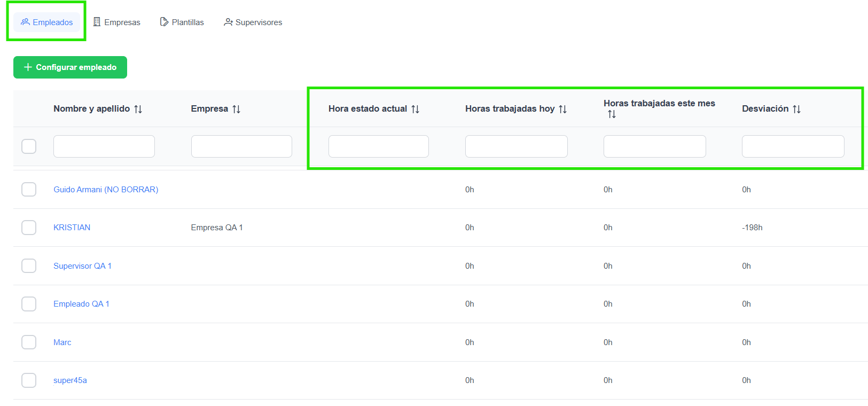Viewport: 868px width, 406px height.
Task: Click the building icon on Empresas tab
Action: pos(97,22)
